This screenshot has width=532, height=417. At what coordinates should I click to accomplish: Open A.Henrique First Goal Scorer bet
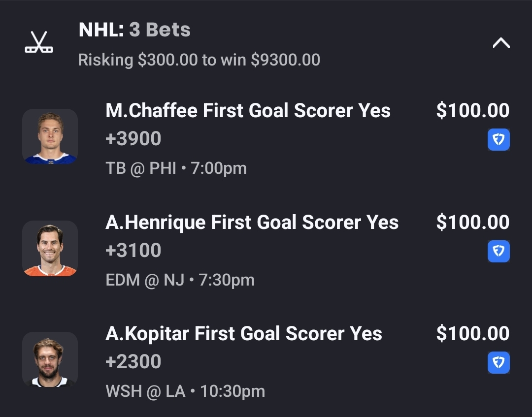point(252,223)
